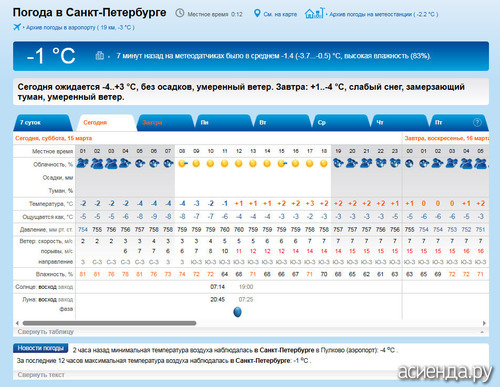Collapse the news text via Свернуть текст
Screen dimensions: 500x387
tap(41, 375)
